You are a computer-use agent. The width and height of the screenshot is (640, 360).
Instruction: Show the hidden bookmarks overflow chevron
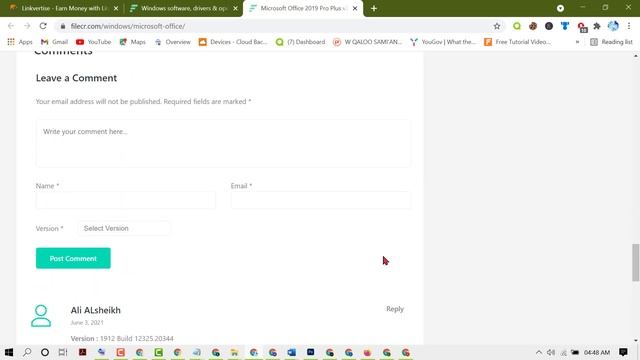tap(577, 42)
